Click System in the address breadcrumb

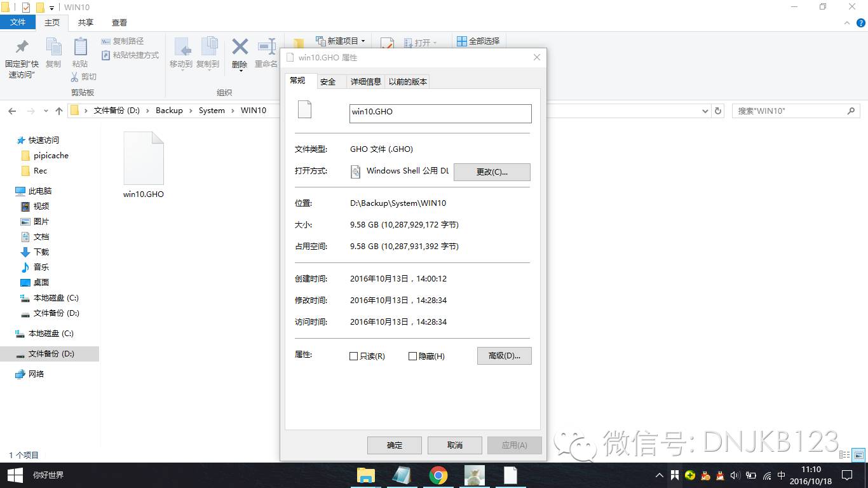212,111
